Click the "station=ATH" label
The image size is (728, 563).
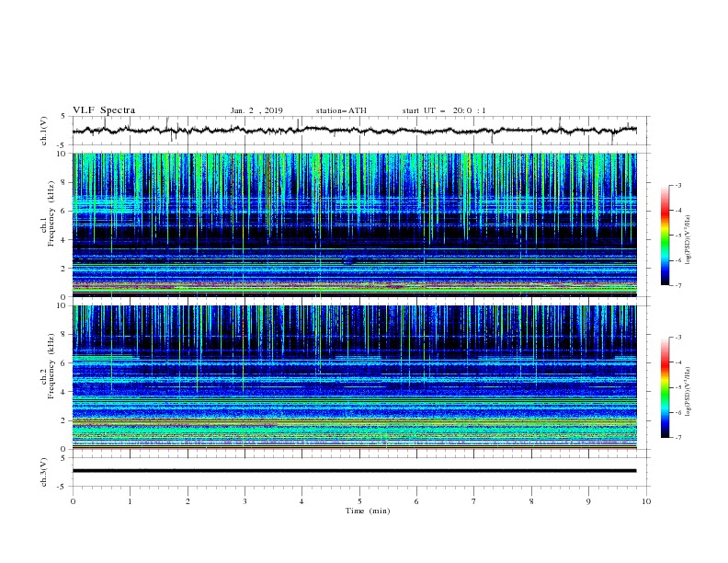(341, 110)
